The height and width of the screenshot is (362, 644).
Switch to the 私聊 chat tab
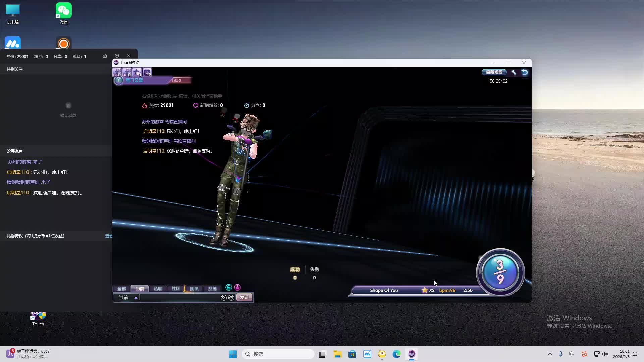coord(158,289)
